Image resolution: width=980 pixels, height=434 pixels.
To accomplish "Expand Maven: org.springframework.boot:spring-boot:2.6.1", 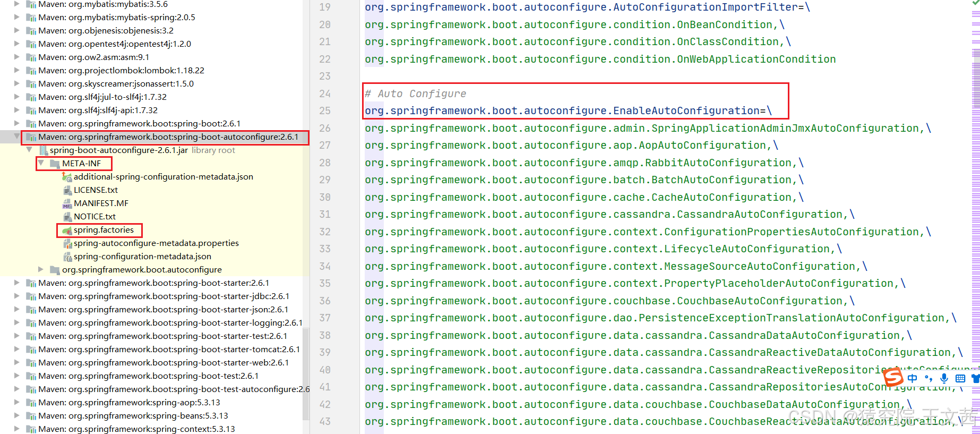I will click(16, 123).
